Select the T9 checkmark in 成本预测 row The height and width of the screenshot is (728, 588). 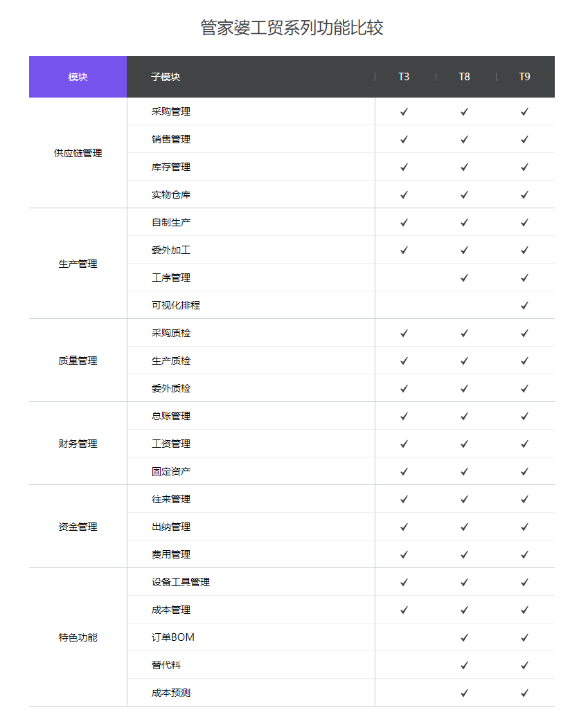click(524, 693)
